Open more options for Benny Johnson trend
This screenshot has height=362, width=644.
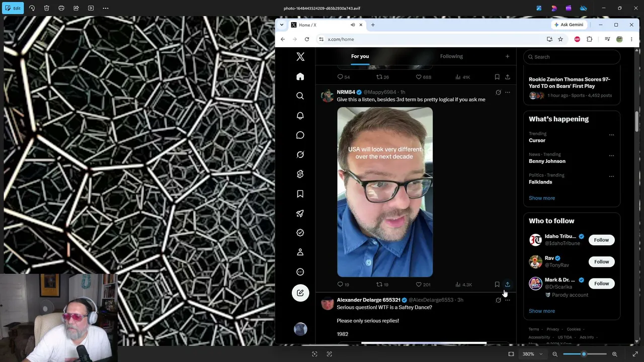[611, 155]
